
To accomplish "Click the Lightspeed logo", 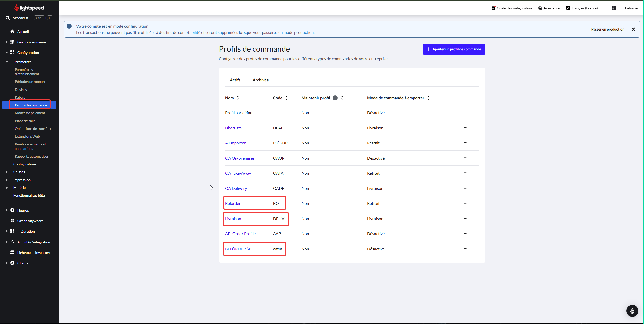I will pos(29,8).
